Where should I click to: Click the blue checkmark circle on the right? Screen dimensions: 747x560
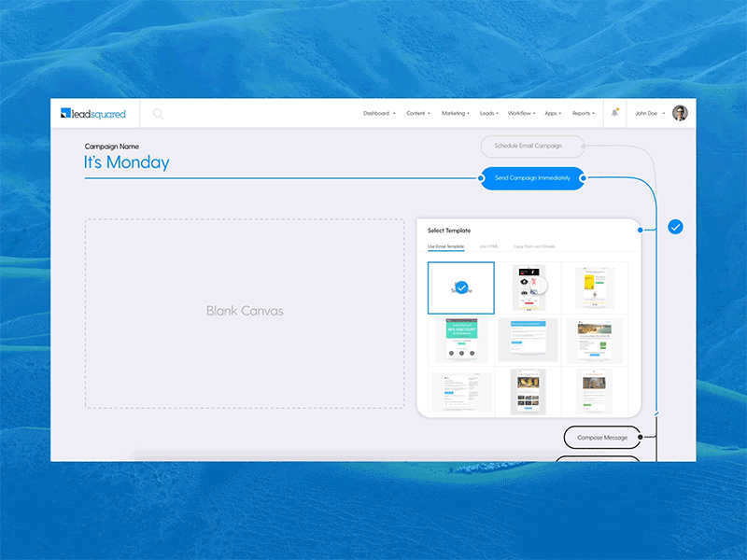click(x=675, y=226)
